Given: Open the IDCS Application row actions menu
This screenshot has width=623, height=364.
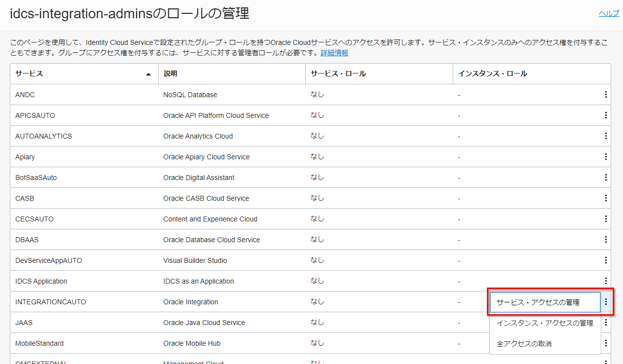Looking at the screenshot, I should [606, 281].
